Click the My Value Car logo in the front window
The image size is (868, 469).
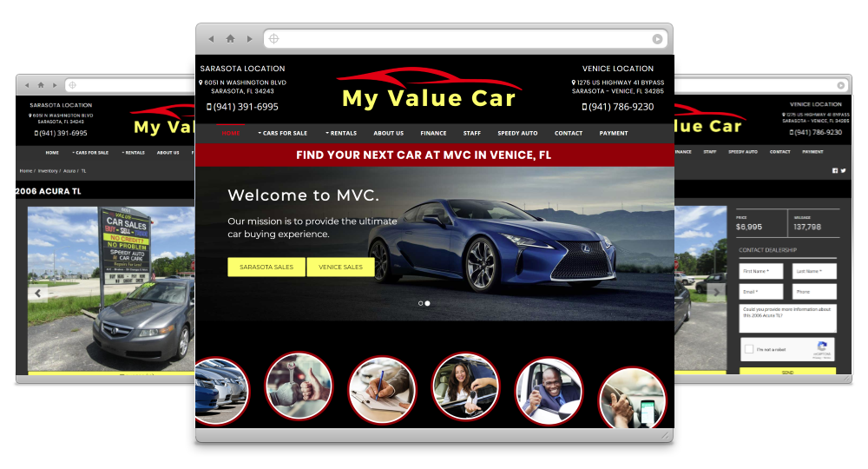tap(429, 89)
